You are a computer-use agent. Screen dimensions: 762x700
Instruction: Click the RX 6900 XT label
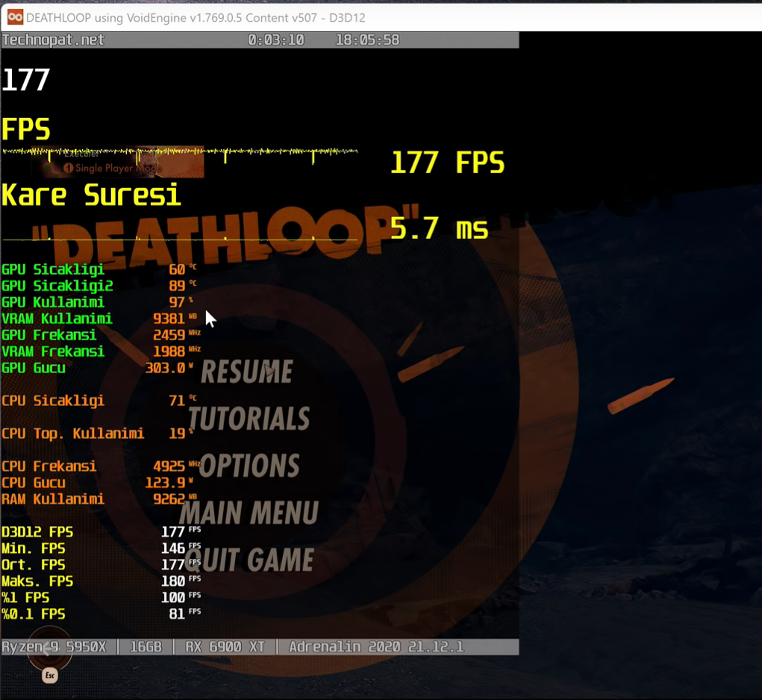coord(225,647)
